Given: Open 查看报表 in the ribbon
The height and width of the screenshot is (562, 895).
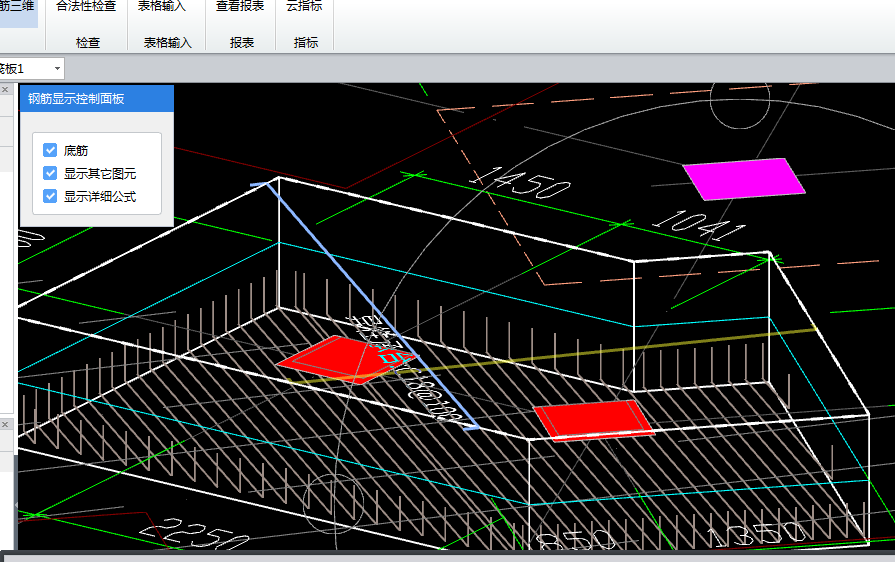Looking at the screenshot, I should click(x=240, y=7).
